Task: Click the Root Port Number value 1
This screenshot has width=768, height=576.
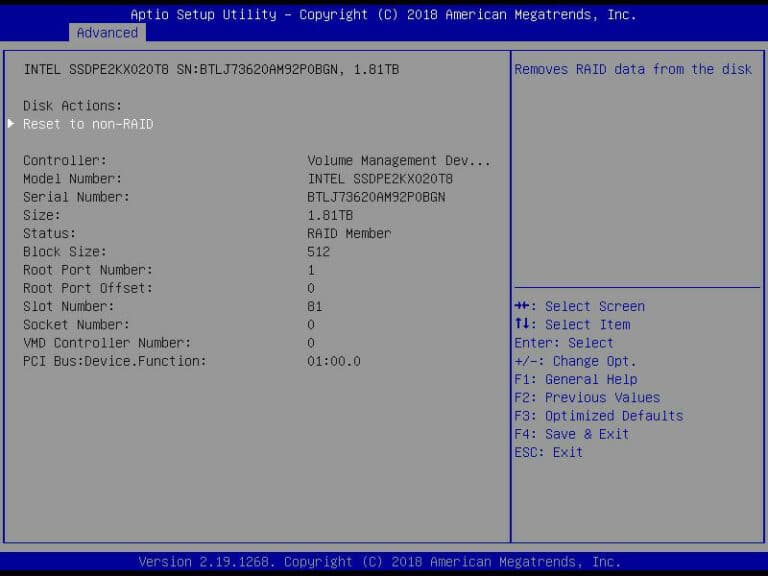Action: point(311,270)
